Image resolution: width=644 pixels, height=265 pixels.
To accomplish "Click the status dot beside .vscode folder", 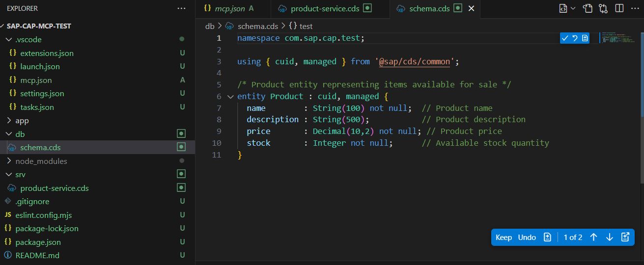I will point(182,39).
